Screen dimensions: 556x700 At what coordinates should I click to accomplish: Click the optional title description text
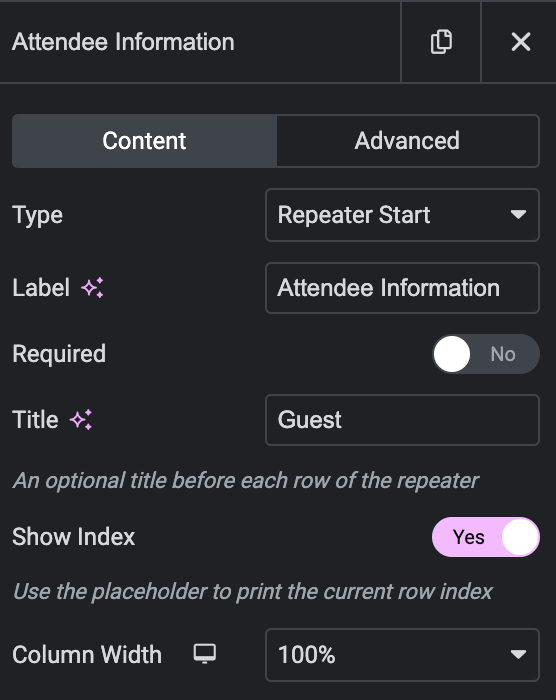(x=246, y=481)
